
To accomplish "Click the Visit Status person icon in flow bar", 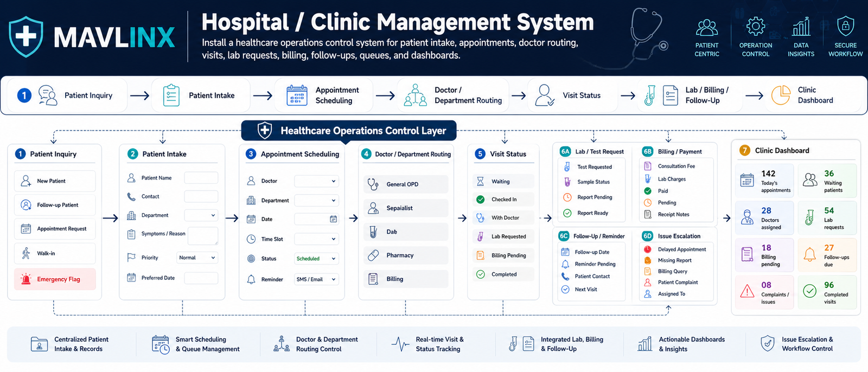I will (x=545, y=95).
